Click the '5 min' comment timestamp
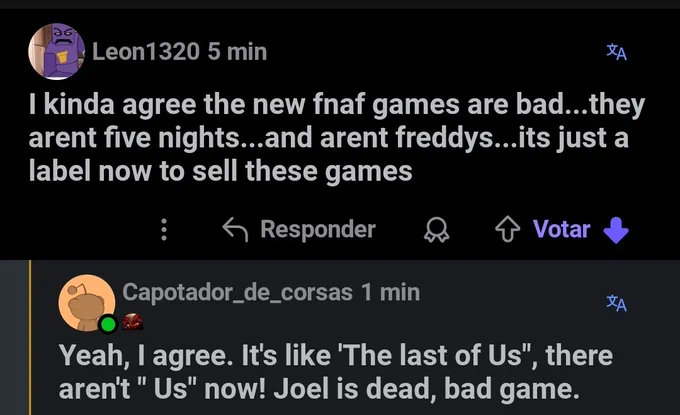 [237, 52]
